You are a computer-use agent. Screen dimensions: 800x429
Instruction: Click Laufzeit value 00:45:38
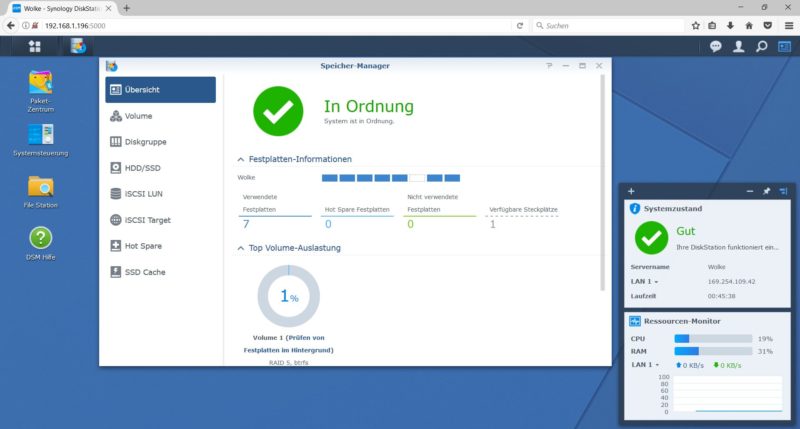tap(721, 296)
